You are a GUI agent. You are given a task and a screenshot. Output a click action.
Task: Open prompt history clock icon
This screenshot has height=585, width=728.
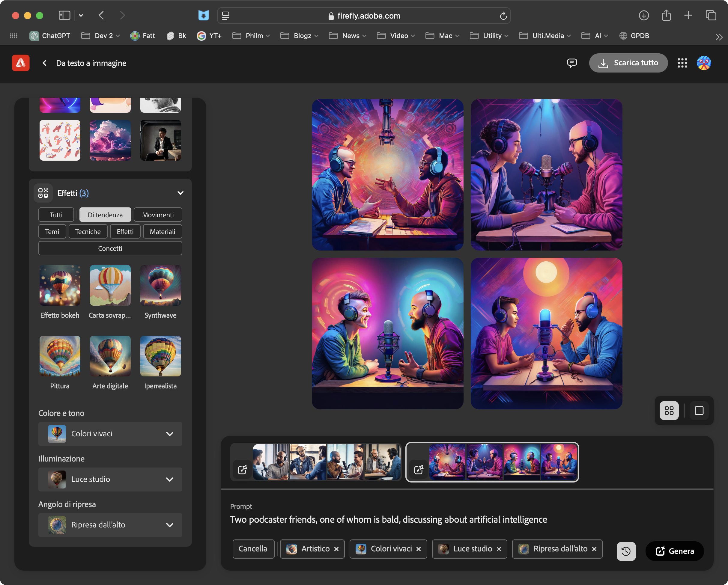[626, 551]
